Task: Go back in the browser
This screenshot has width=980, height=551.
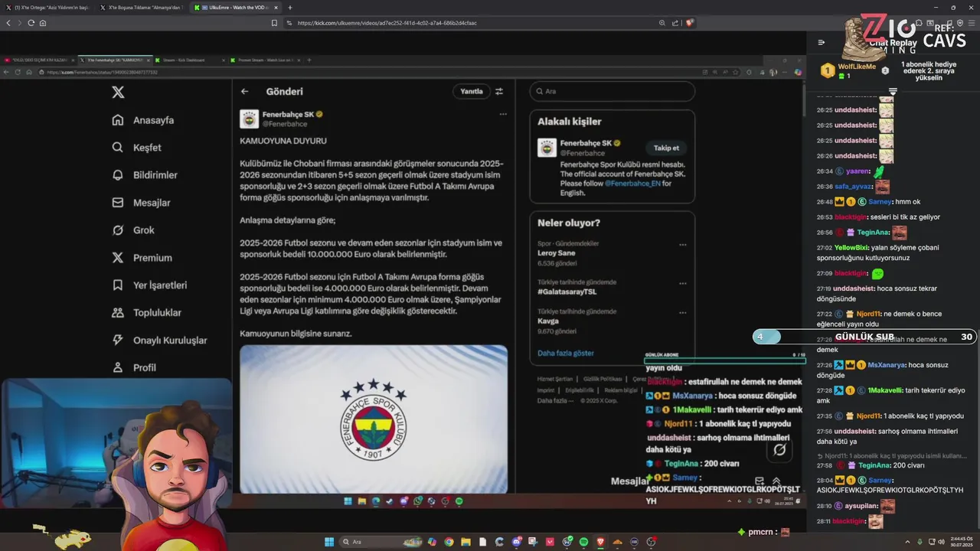Action: (8, 23)
